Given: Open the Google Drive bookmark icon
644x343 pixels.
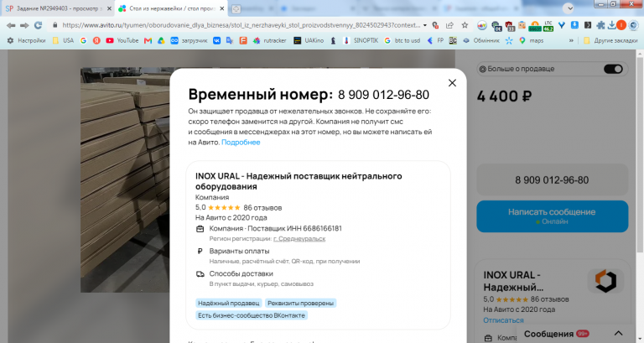Looking at the screenshot, I should pos(161,40).
